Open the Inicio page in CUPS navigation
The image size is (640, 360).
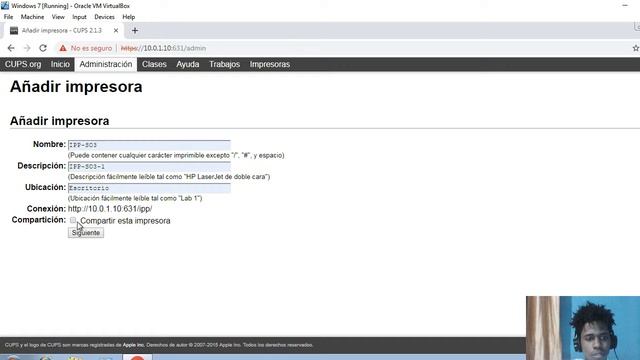(60, 64)
